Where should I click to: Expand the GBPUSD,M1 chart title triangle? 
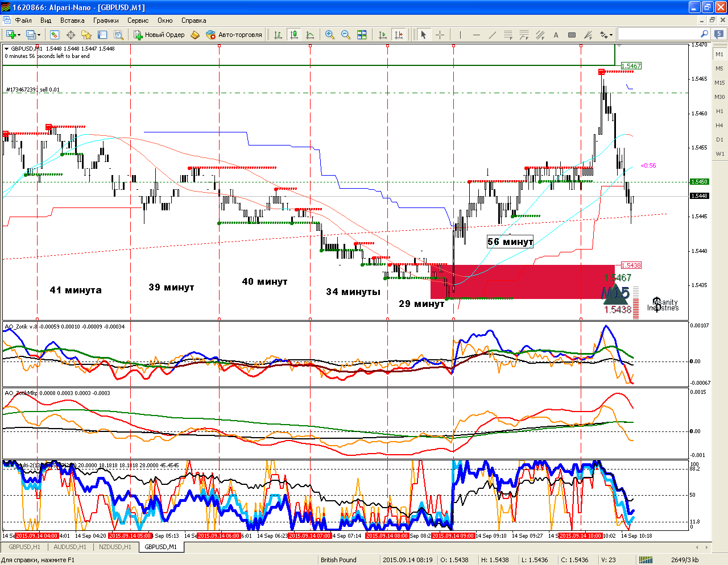point(7,49)
